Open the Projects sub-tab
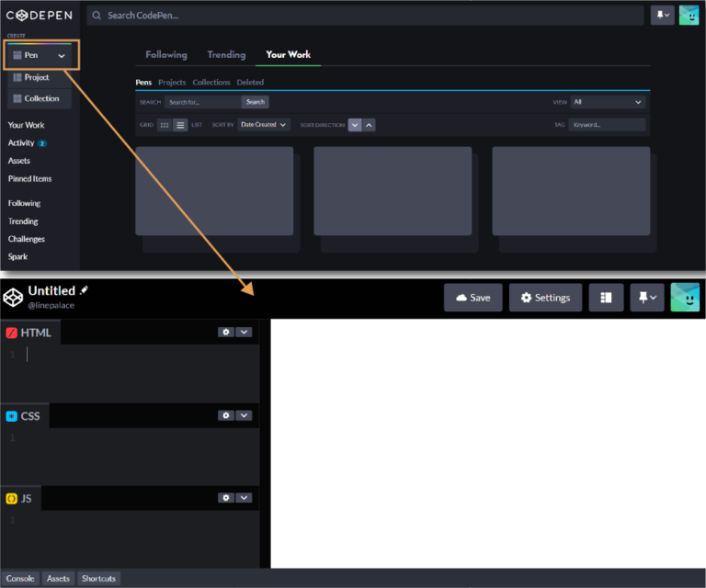 (172, 83)
